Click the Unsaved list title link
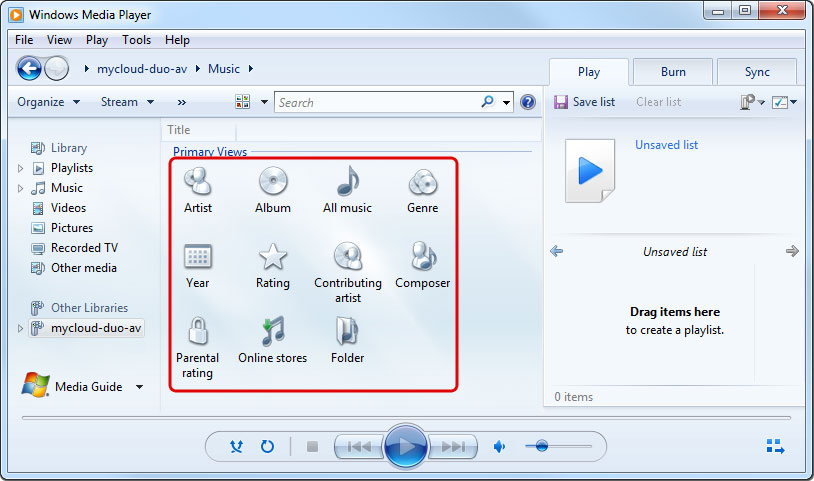814x481 pixels. click(x=666, y=145)
